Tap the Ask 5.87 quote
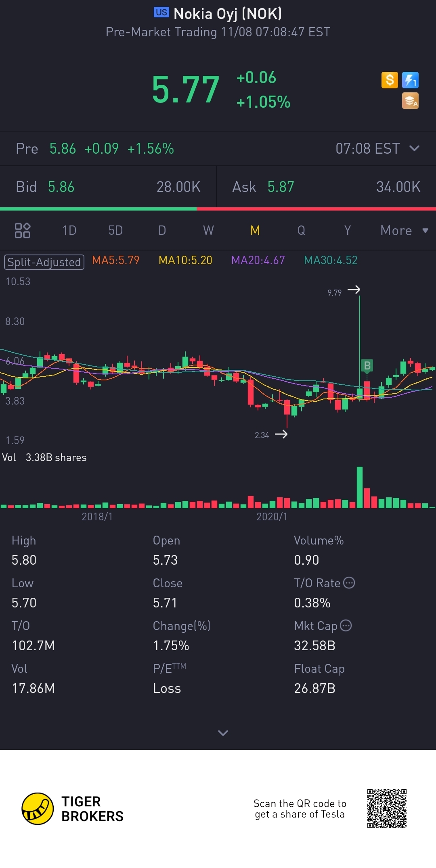The image size is (436, 868). tap(263, 187)
